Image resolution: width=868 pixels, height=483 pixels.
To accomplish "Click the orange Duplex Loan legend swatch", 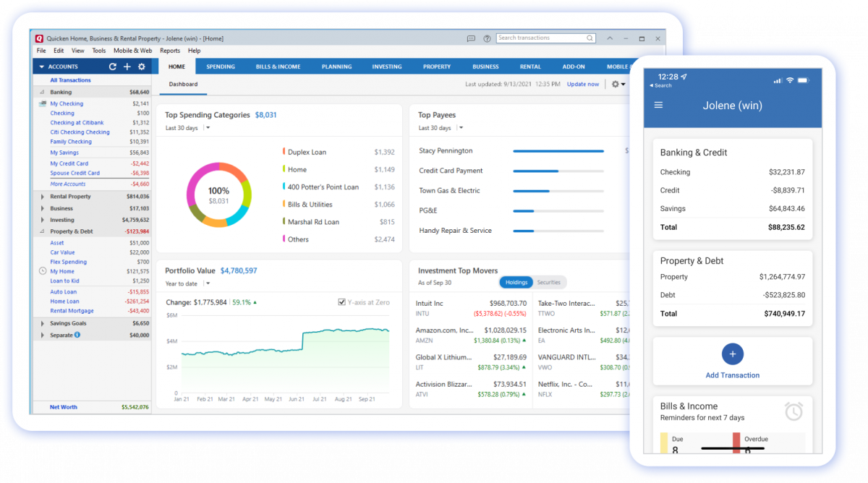I will click(x=284, y=152).
